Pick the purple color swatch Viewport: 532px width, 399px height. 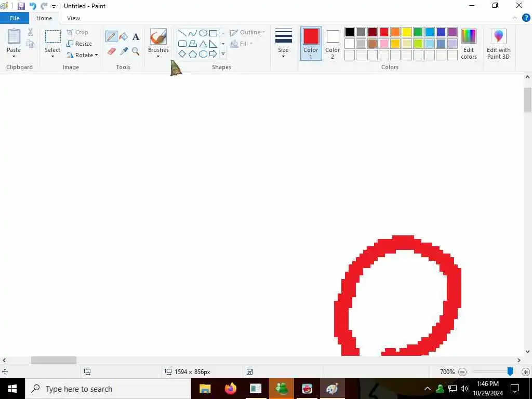453,32
